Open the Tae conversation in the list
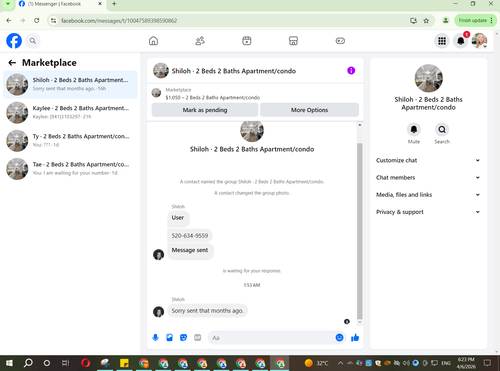The width and height of the screenshot is (500, 371). [x=70, y=169]
